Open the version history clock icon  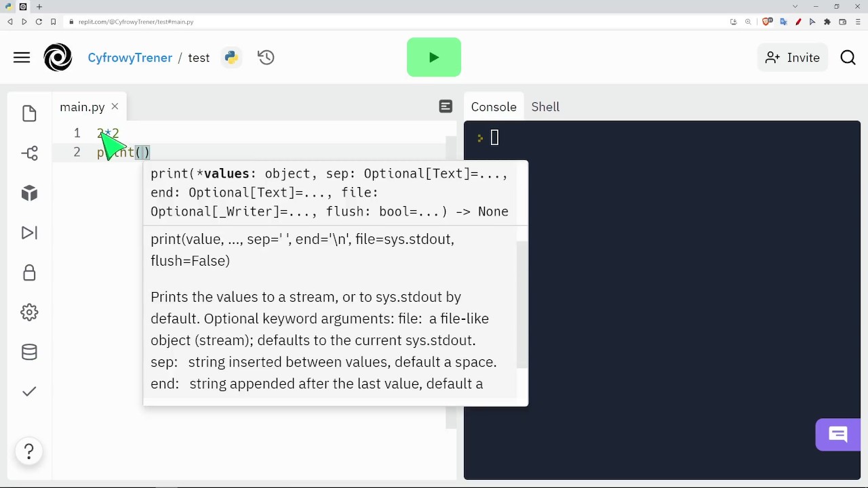tap(265, 58)
